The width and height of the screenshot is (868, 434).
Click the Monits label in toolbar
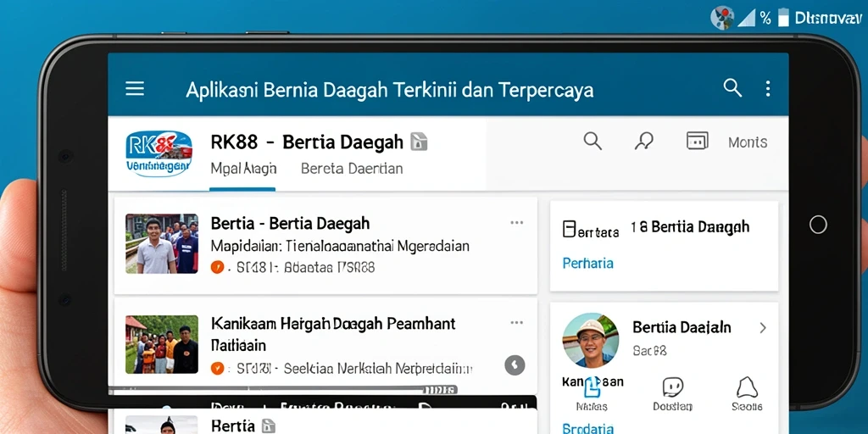[748, 142]
